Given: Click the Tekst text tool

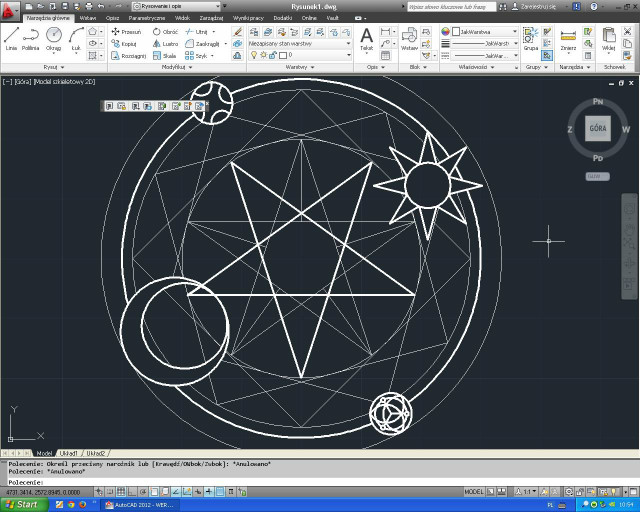Looking at the screenshot, I should pos(367,39).
